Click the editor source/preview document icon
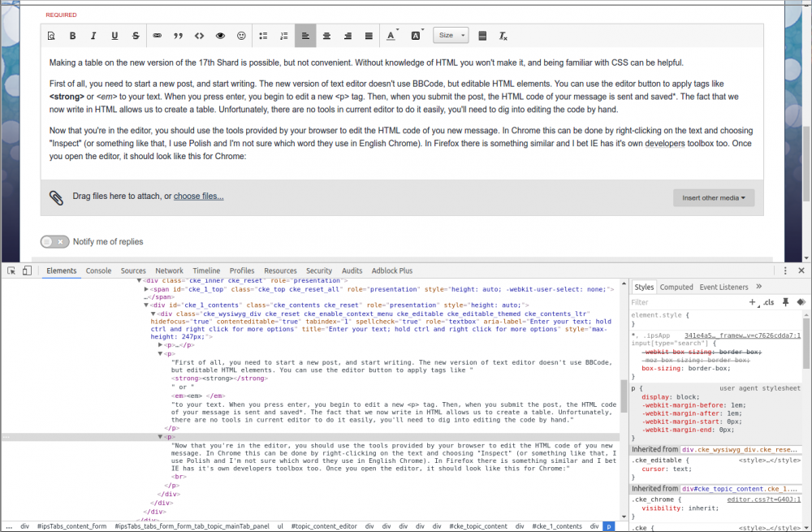812x532 pixels. click(x=51, y=36)
